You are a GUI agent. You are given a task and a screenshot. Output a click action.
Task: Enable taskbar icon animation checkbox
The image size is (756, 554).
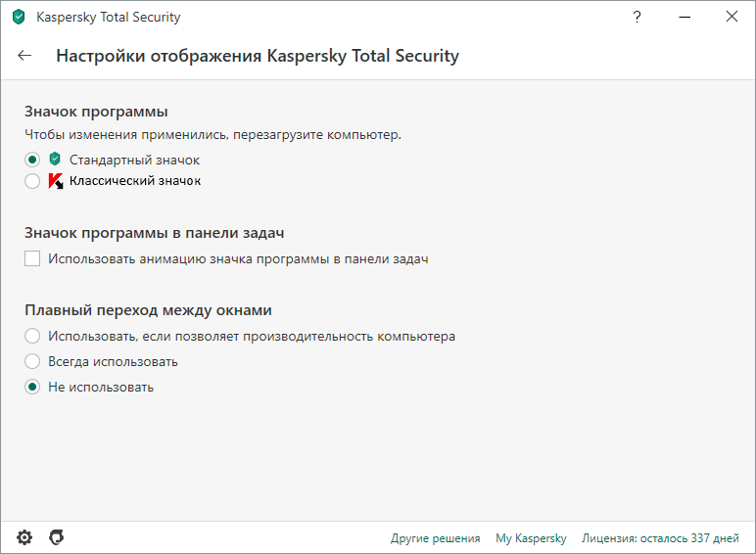32,259
